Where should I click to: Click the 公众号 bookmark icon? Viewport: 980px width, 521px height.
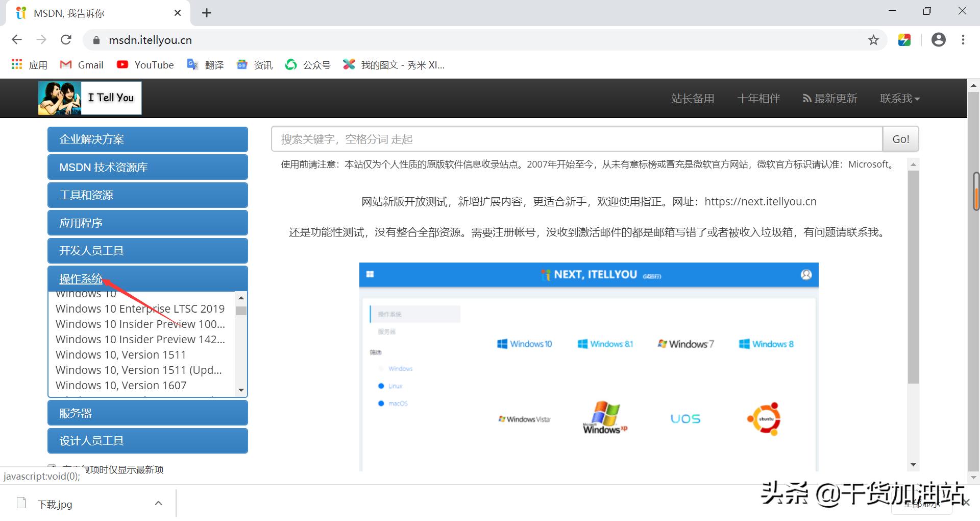291,64
